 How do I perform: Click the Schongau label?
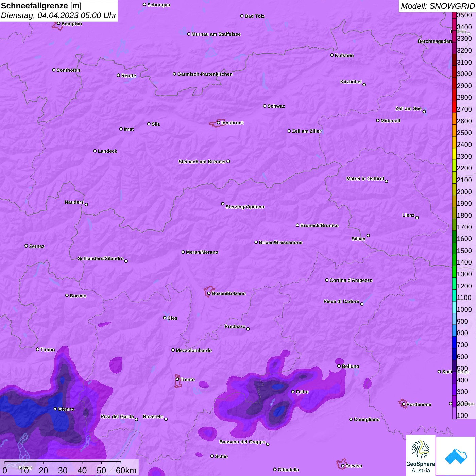(x=159, y=5)
